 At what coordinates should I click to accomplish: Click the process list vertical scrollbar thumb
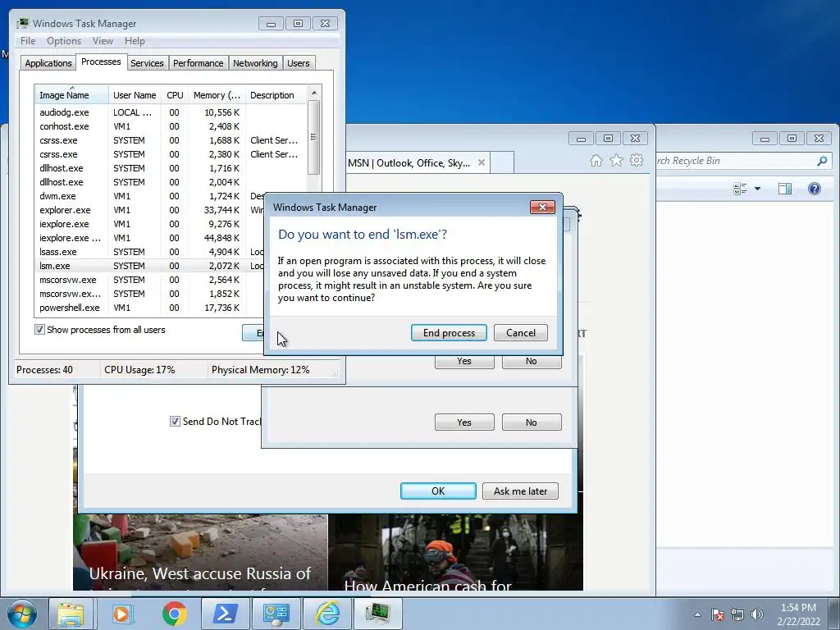[314, 137]
